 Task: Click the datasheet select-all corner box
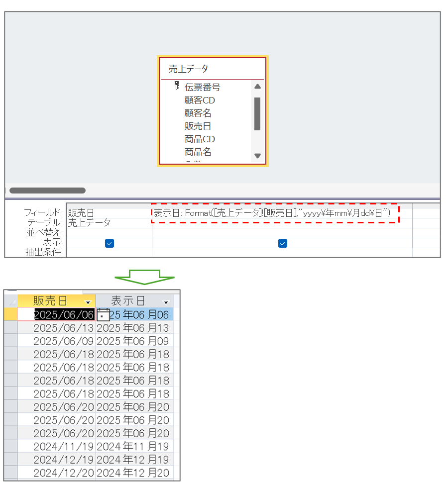pyautogui.click(x=10, y=301)
